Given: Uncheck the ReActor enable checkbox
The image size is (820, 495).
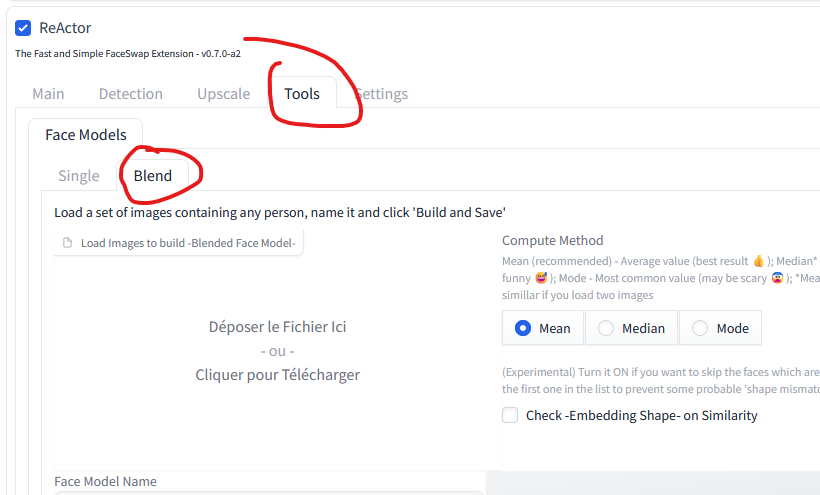Looking at the screenshot, I should pyautogui.click(x=23, y=28).
